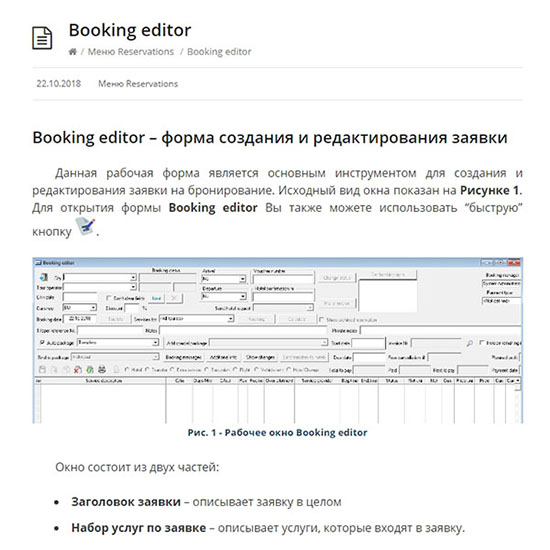Click the Service description column header
550x550 pixels.
point(104,381)
